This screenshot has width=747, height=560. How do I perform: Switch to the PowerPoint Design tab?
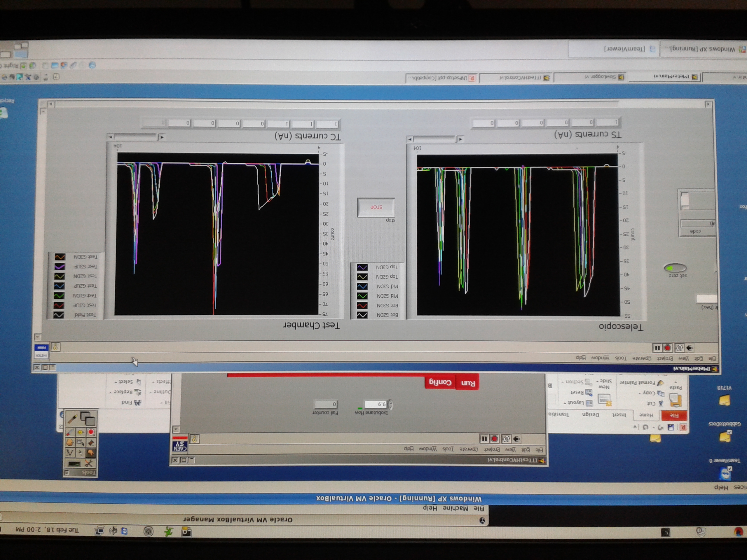coord(591,414)
